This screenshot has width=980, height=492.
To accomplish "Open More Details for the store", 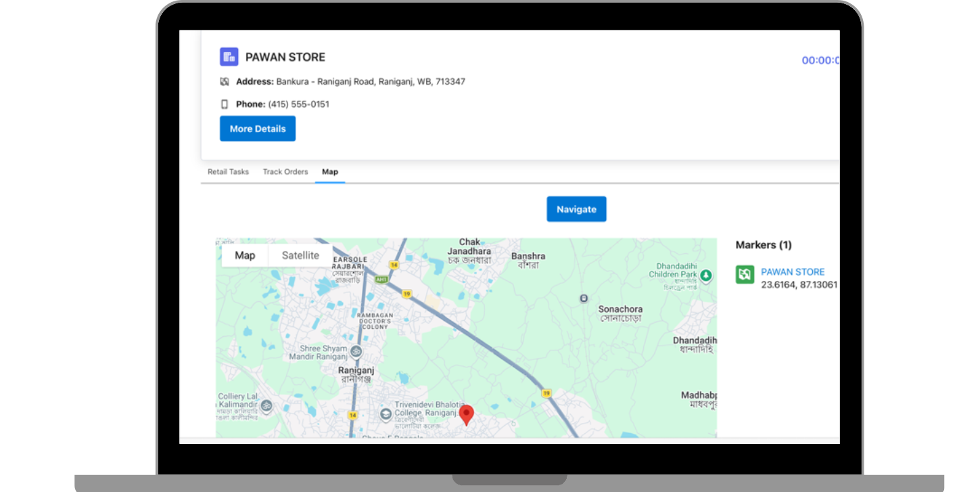I will click(x=258, y=129).
